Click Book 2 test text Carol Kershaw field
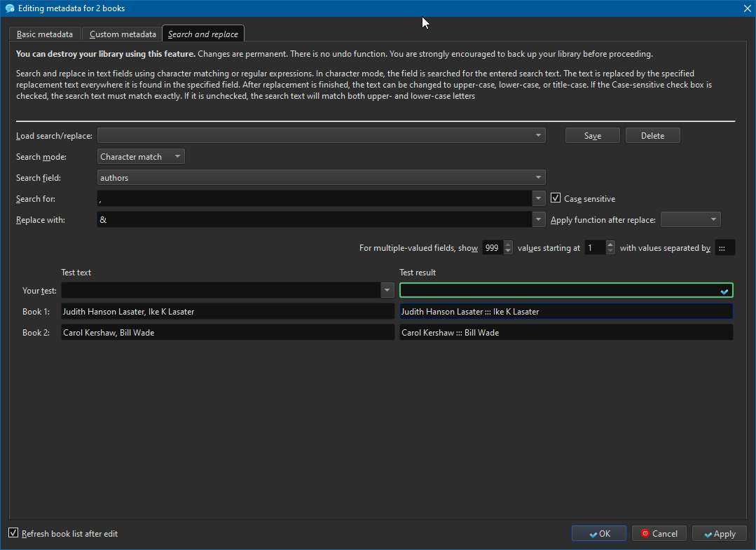Image resolution: width=756 pixels, height=550 pixels. click(x=228, y=333)
